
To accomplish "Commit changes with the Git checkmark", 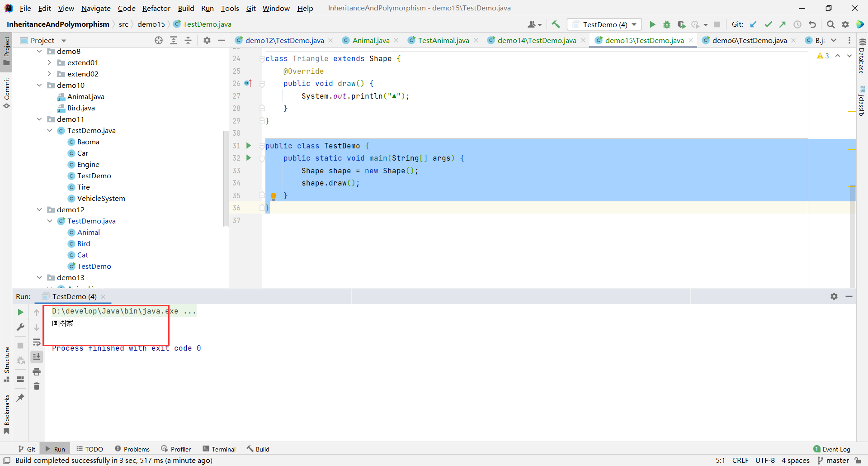I will (768, 24).
